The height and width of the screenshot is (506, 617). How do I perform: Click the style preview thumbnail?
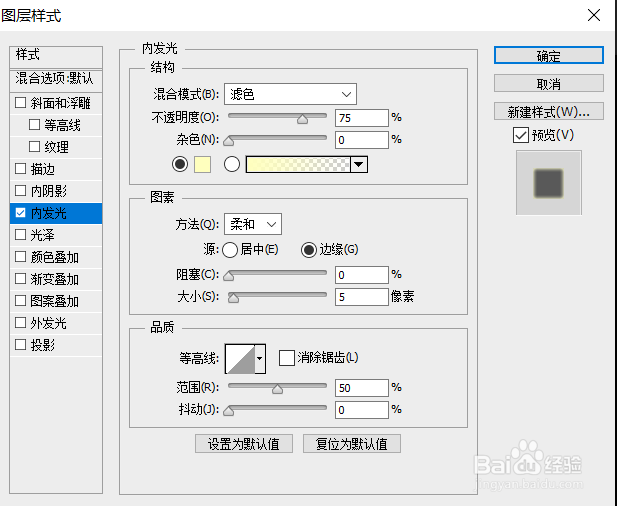[x=549, y=183]
